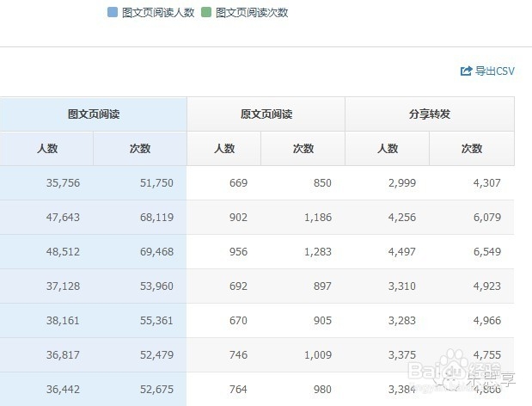Click the cell value 746

[x=238, y=355]
